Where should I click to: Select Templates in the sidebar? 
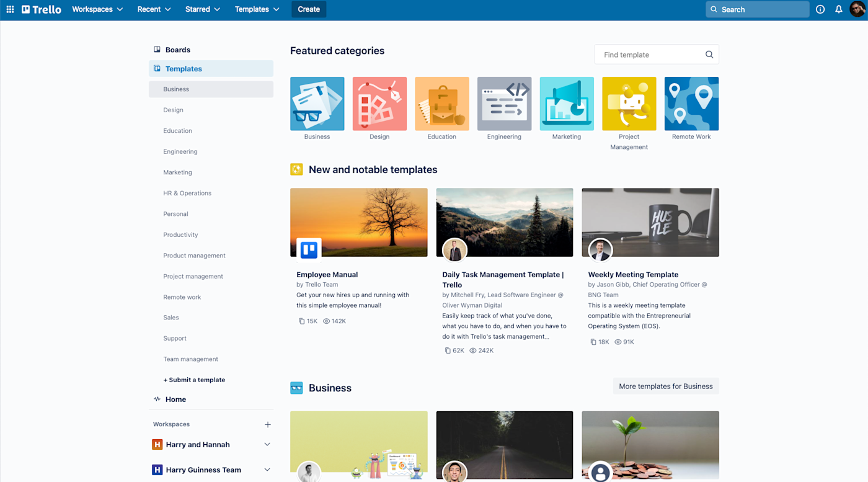click(x=211, y=69)
